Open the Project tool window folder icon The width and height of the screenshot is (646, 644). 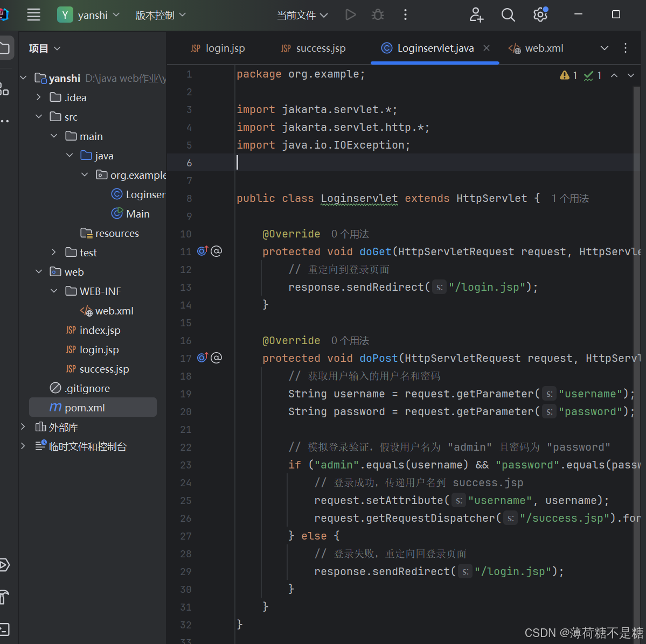(x=5, y=48)
